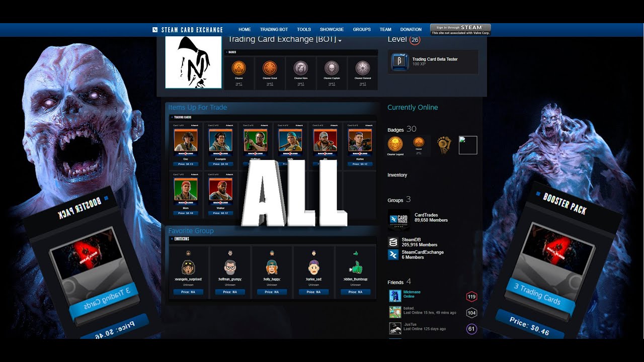Click the holly_happy emoticon

coord(272,266)
